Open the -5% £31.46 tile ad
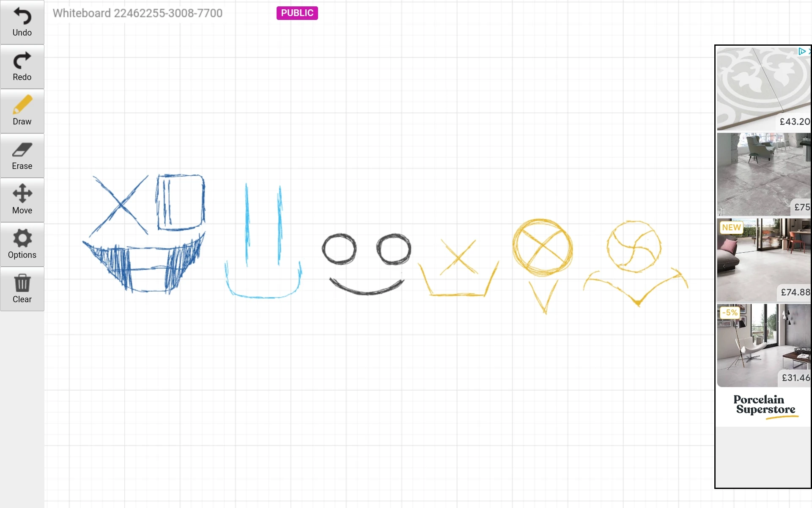812x508 pixels. (x=763, y=345)
